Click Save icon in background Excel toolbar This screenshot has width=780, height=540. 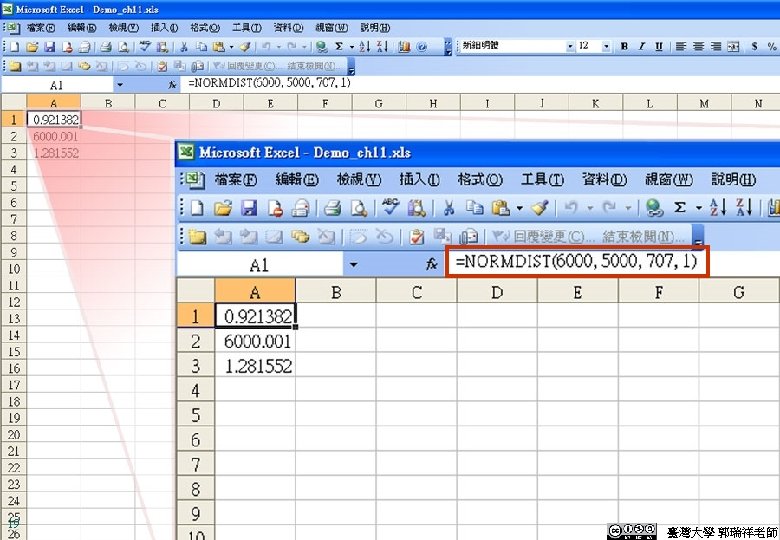(x=49, y=47)
